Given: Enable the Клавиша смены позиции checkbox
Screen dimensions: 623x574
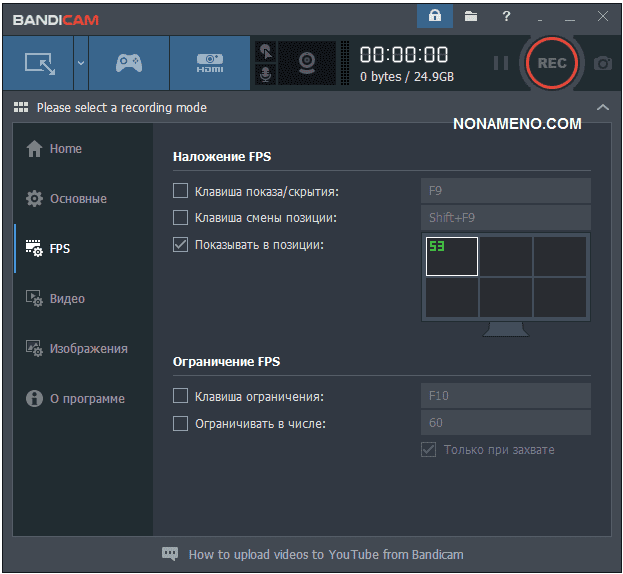Looking at the screenshot, I should pyautogui.click(x=181, y=217).
